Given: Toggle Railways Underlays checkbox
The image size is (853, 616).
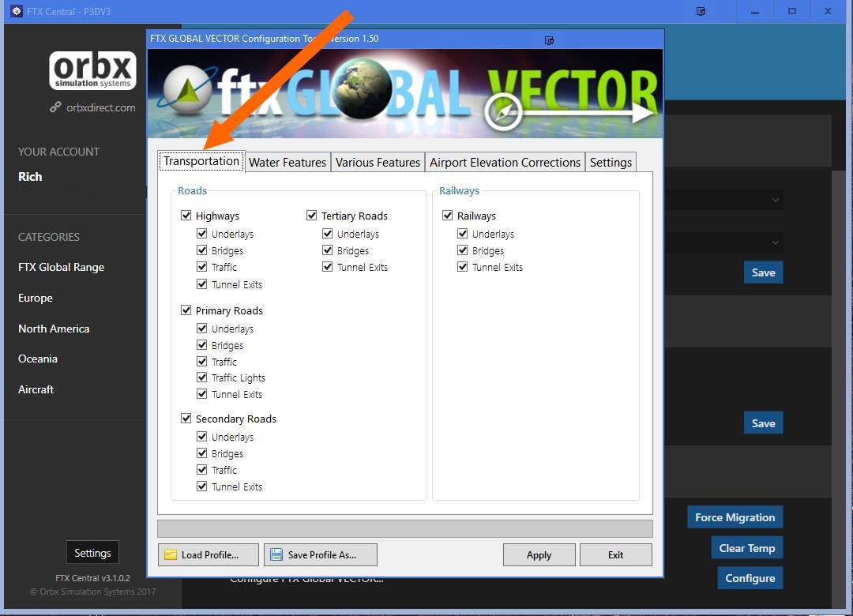Looking at the screenshot, I should pos(462,234).
